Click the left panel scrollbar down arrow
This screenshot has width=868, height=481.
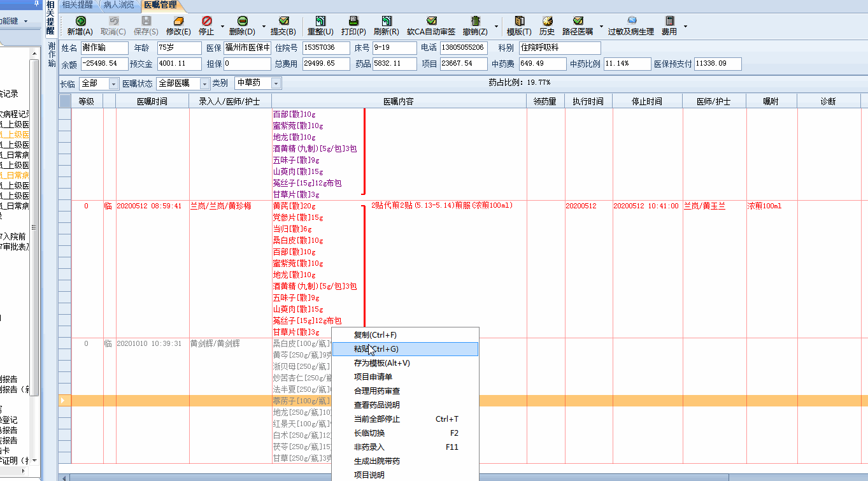(34, 460)
